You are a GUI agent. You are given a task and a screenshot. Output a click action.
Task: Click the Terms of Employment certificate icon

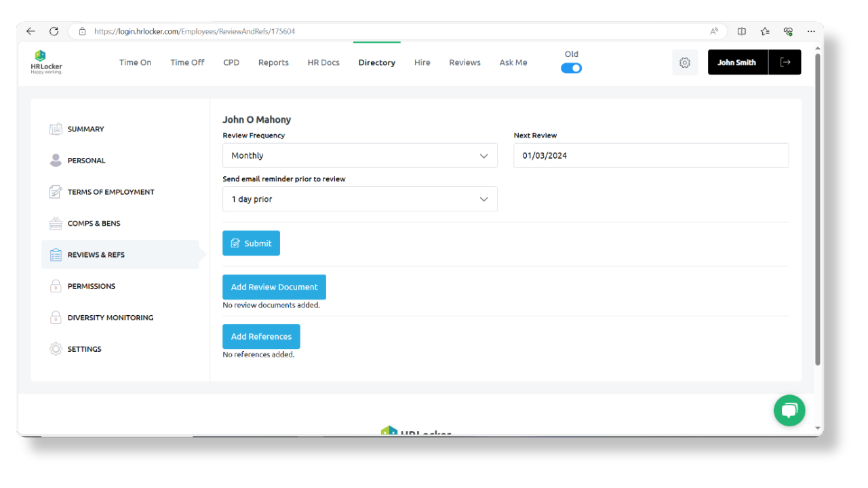(56, 192)
